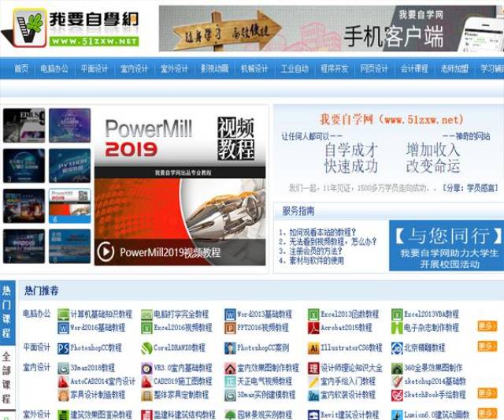Select the highlighted PowerMill thumbnail numbered 6

70,206
